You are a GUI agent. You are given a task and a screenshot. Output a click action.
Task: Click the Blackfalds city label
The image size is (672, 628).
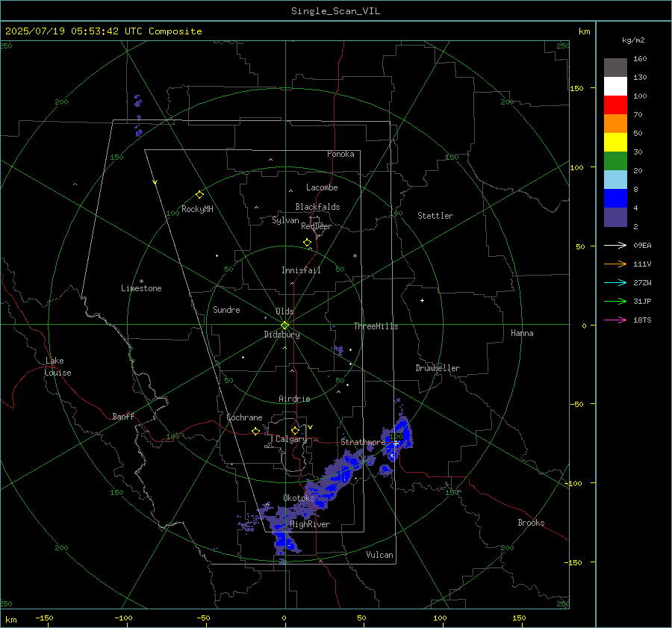317,207
